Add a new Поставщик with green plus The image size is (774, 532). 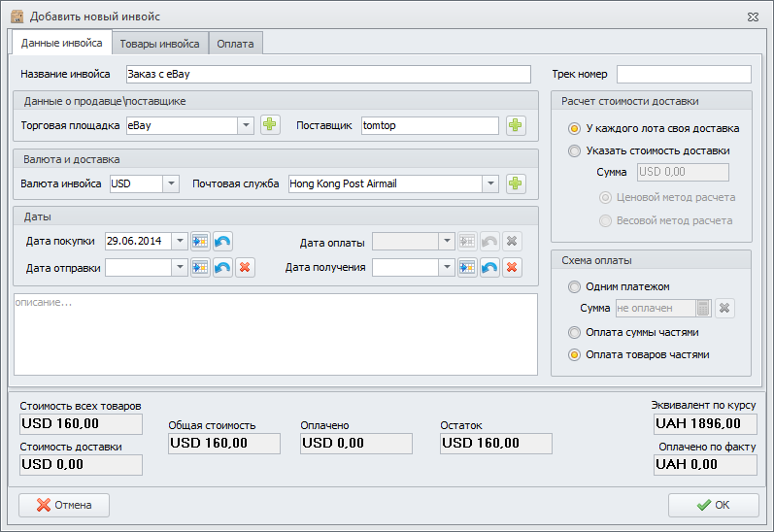(x=516, y=125)
